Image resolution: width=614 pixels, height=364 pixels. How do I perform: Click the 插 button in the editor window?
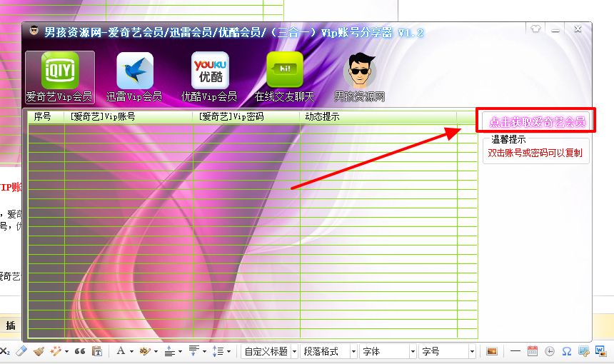click(11, 325)
